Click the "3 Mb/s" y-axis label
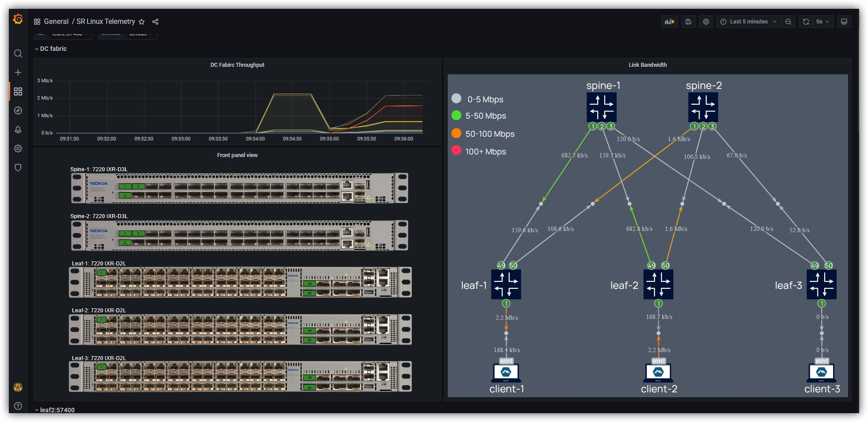868x422 pixels. click(x=45, y=81)
